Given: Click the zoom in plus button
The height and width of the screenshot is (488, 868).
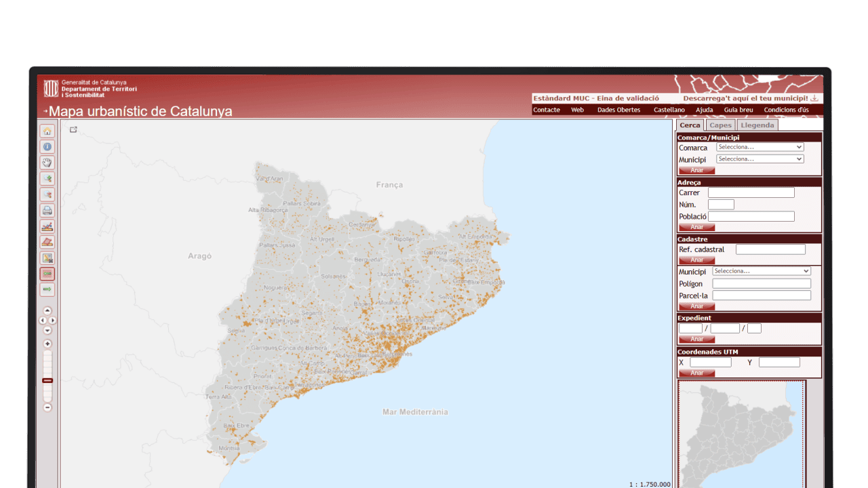Looking at the screenshot, I should [x=47, y=344].
